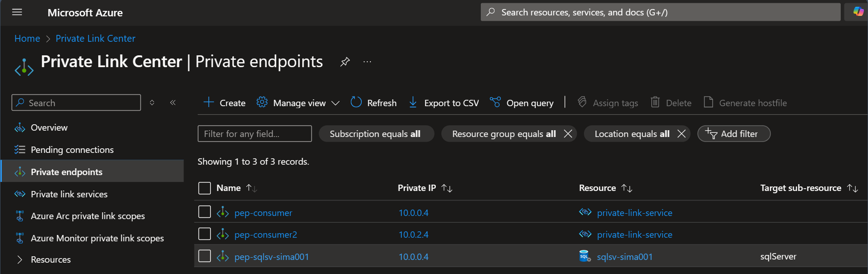Viewport: 868px width, 274px height.
Task: Open the pep-consumer2 endpoint link
Action: (x=265, y=235)
